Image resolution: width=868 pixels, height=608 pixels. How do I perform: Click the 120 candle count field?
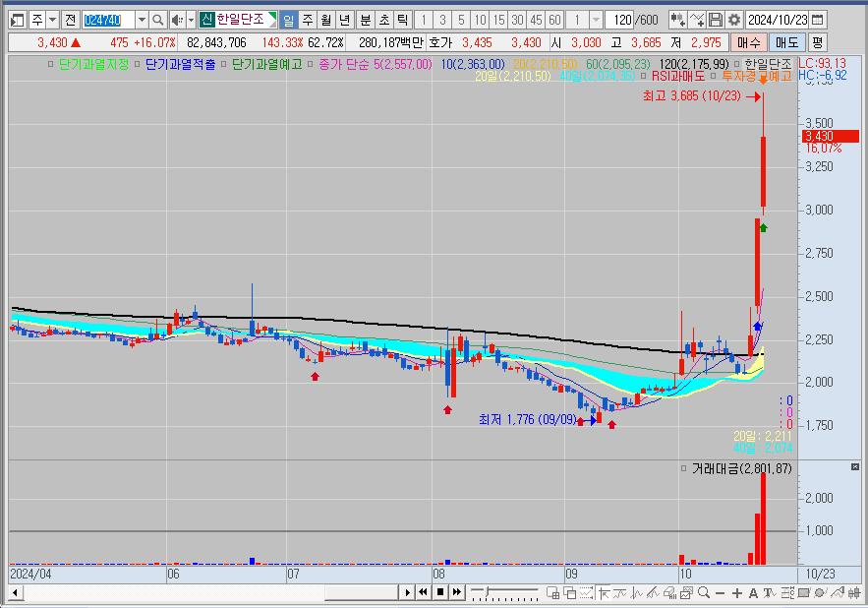[x=619, y=21]
